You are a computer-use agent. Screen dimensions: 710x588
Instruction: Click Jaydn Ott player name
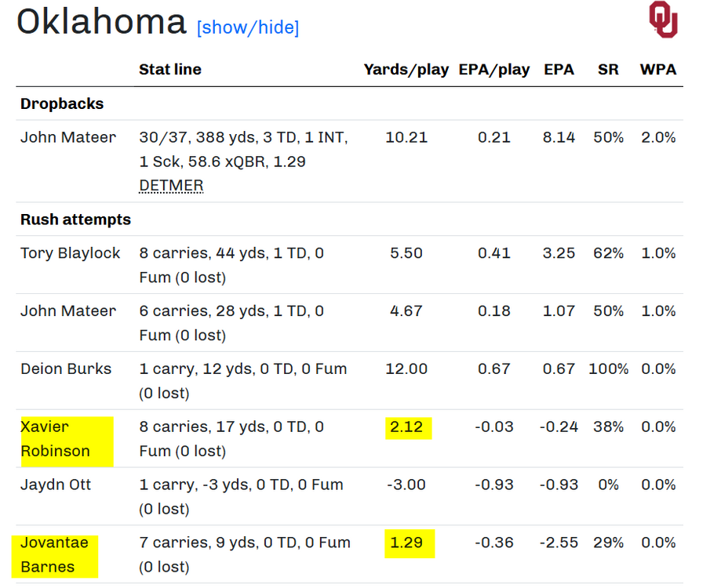(x=55, y=485)
